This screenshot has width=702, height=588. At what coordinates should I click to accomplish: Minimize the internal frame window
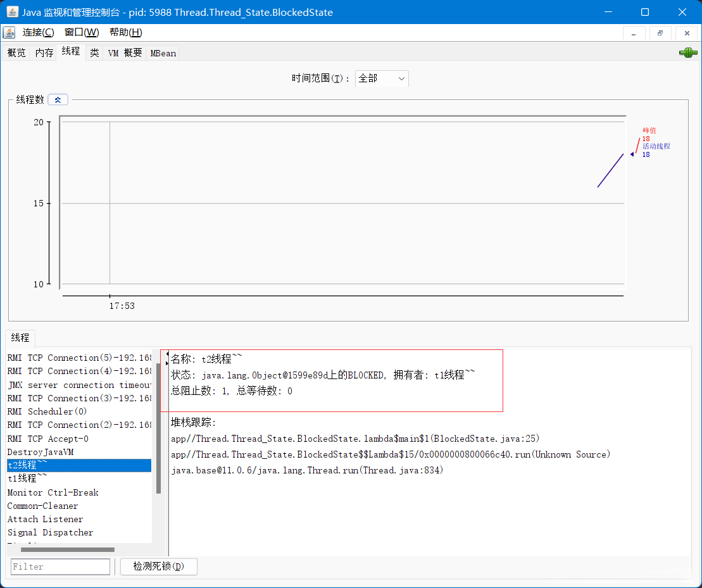[634, 33]
